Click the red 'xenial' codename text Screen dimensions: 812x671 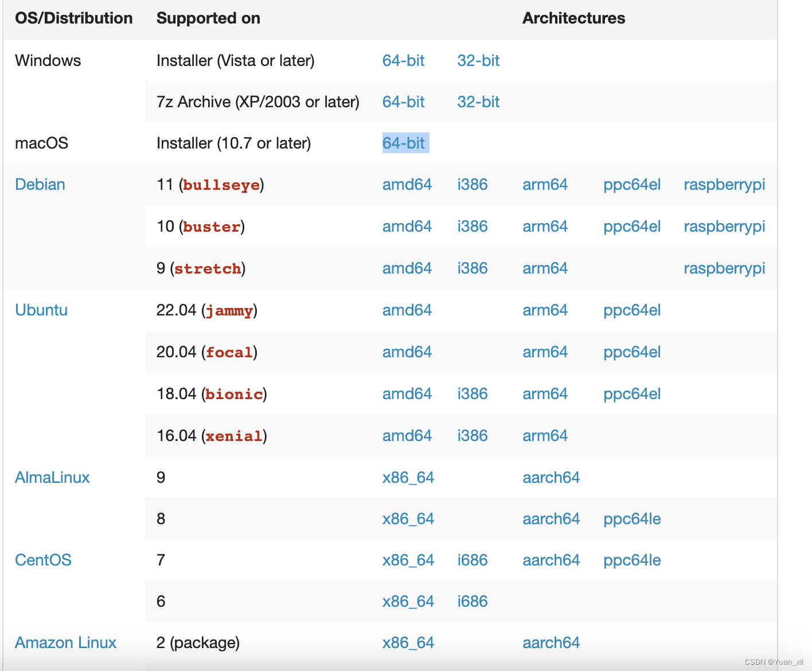pyautogui.click(x=234, y=436)
